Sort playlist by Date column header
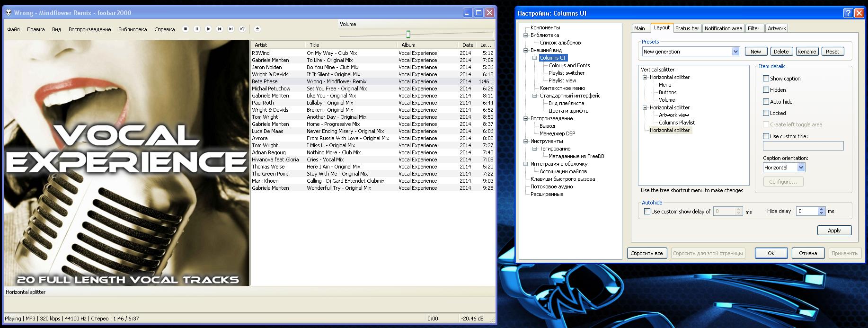 [467, 45]
